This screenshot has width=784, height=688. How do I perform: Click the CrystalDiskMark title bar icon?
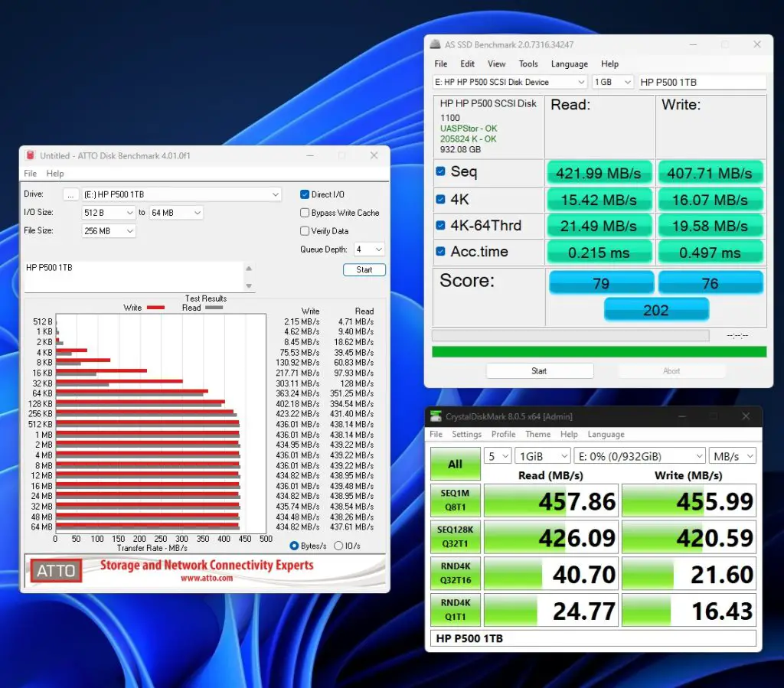tap(436, 416)
